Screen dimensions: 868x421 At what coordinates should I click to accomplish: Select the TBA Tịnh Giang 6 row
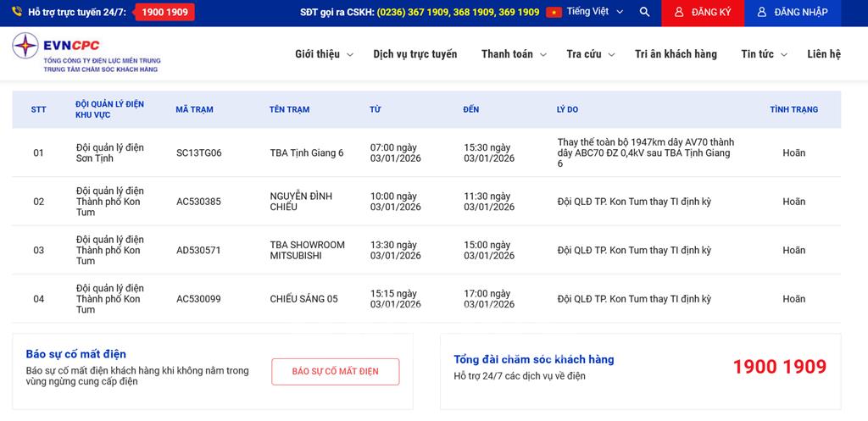[306, 153]
